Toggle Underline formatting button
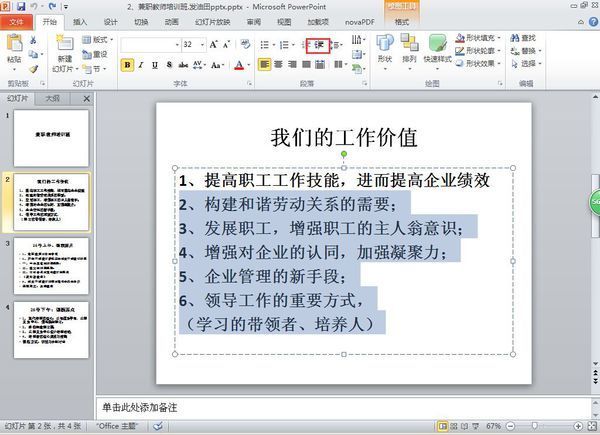600x435 pixels. click(x=155, y=65)
